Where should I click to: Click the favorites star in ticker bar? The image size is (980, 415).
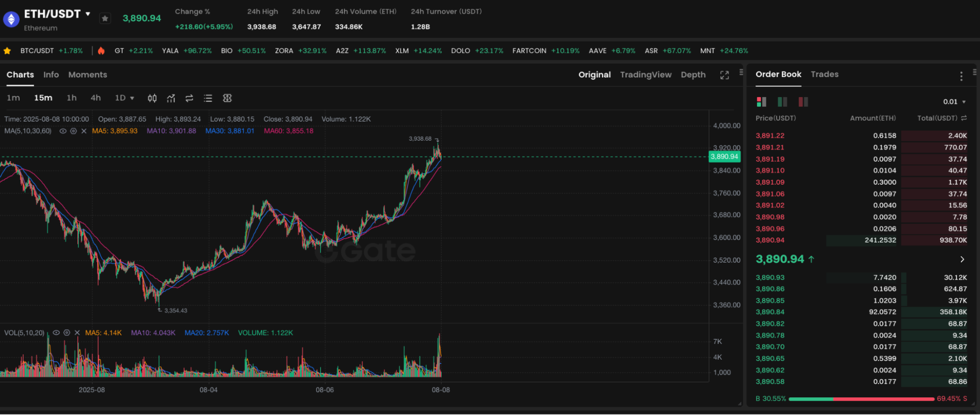pos(7,51)
